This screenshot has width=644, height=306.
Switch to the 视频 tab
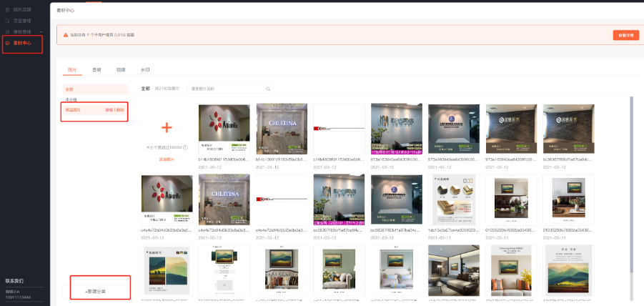pyautogui.click(x=121, y=70)
